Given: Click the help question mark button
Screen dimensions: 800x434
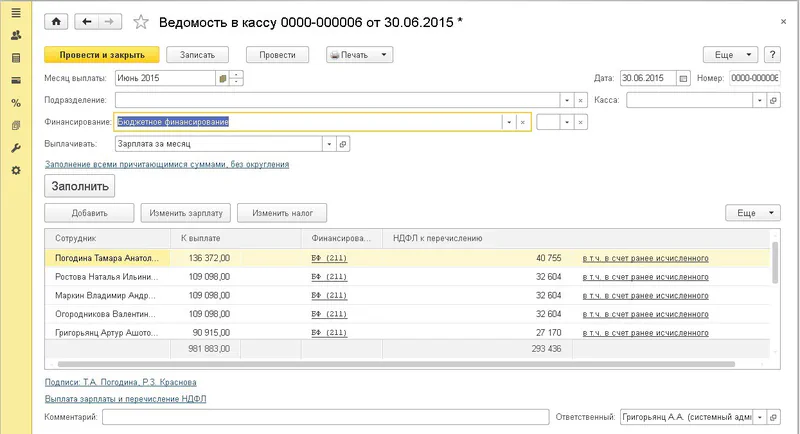Looking at the screenshot, I should click(773, 55).
